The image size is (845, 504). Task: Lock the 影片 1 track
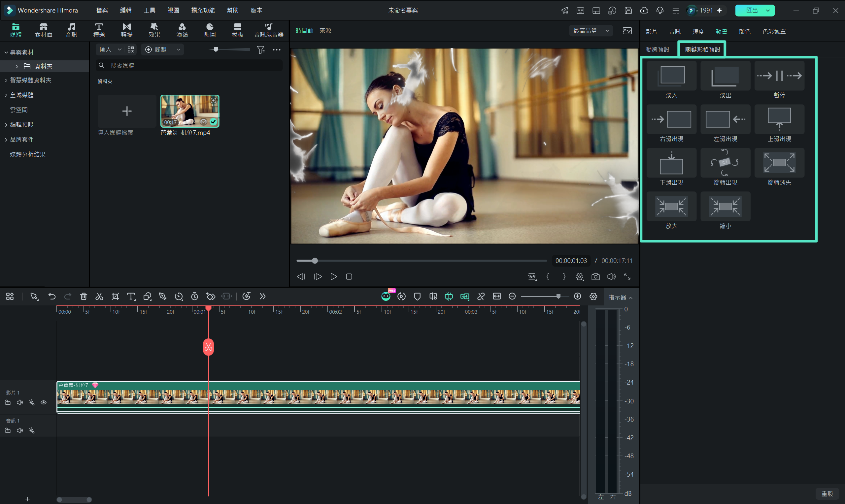point(8,402)
